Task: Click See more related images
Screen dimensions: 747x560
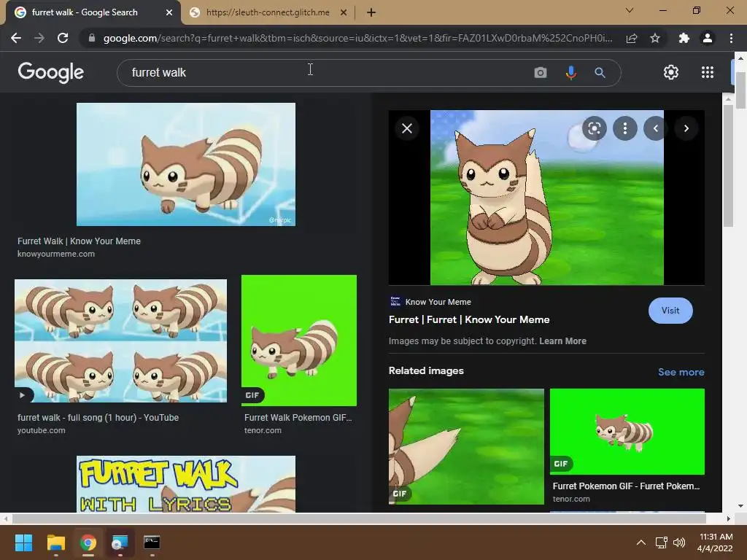Action: coord(681,372)
